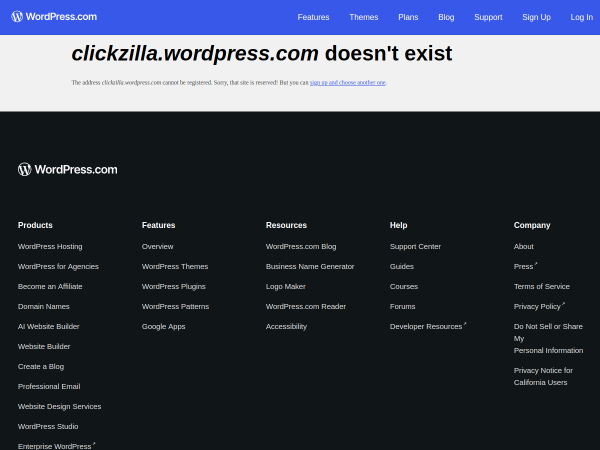Open the Features menu in header
Image resolution: width=600 pixels, height=450 pixels.
pos(313,17)
